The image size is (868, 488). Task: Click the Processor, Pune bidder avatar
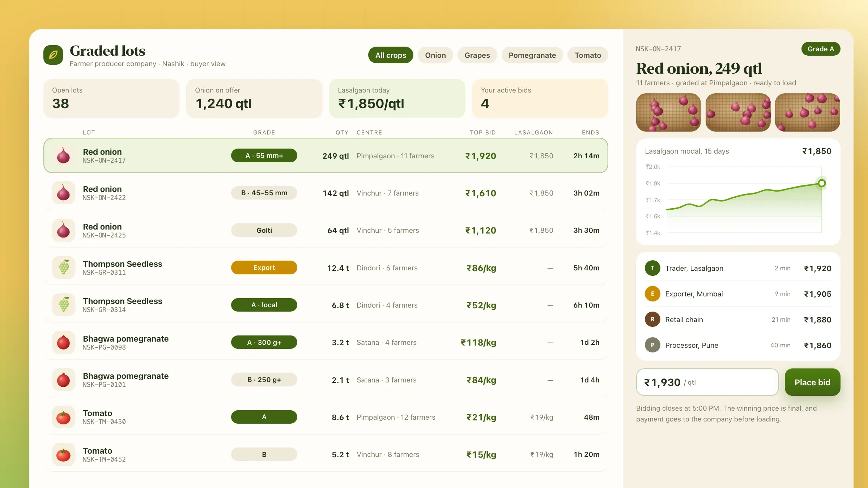tap(652, 345)
